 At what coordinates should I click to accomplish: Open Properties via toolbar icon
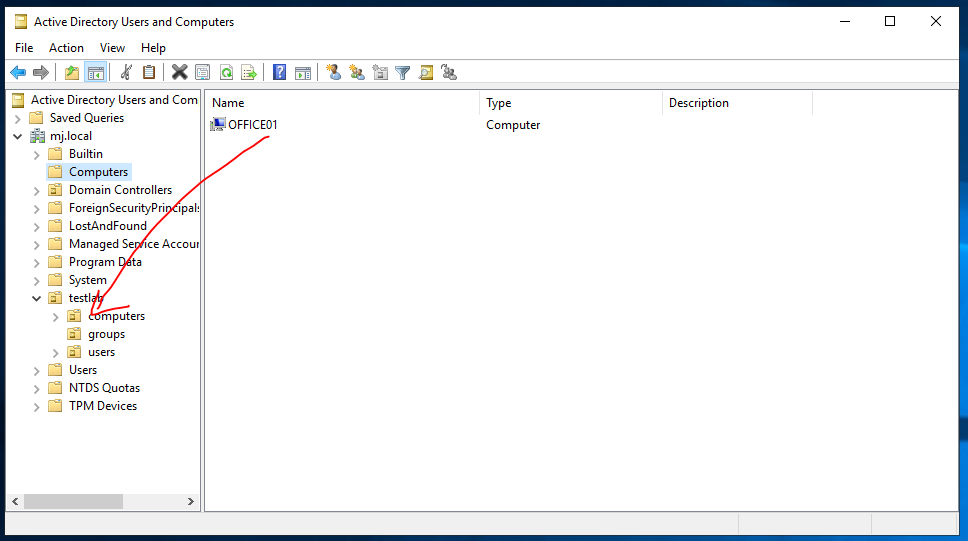[x=202, y=73]
